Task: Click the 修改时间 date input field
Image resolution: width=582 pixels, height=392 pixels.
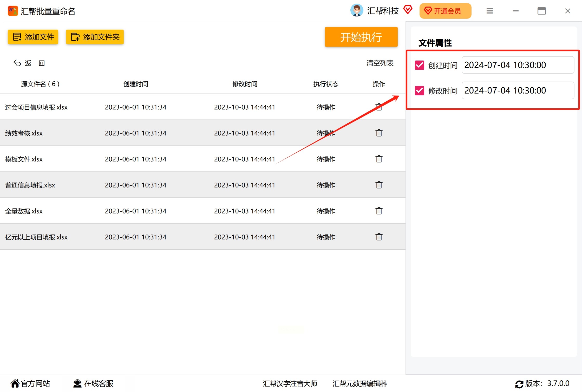Action: click(x=517, y=91)
